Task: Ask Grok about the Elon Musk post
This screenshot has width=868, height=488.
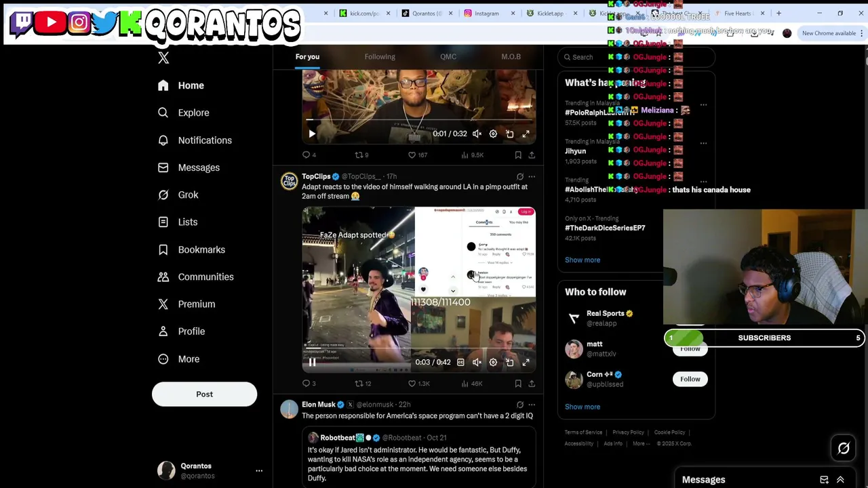Action: click(520, 405)
